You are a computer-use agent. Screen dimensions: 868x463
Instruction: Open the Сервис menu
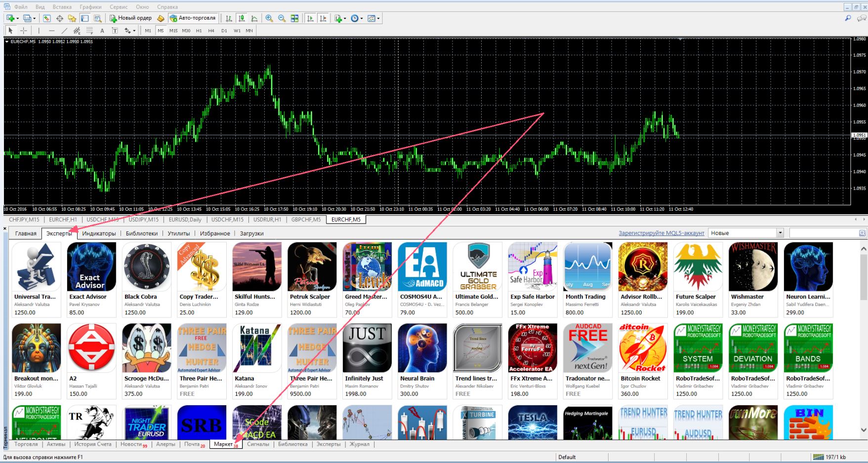click(119, 7)
